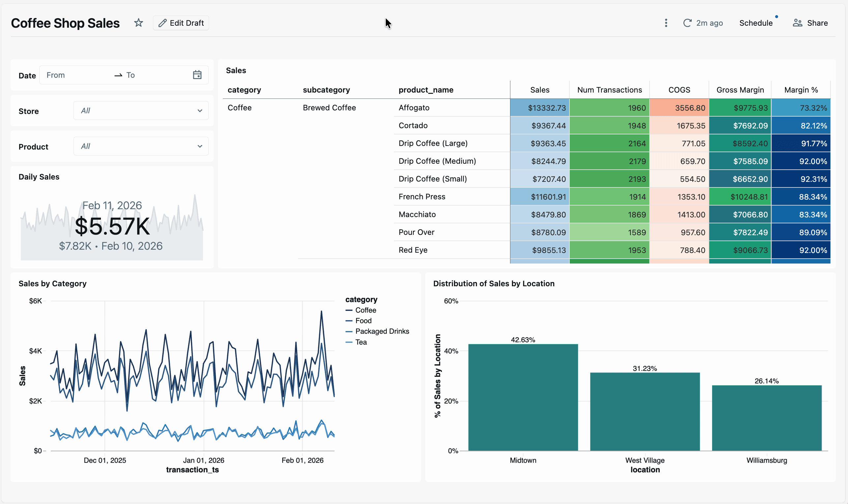Click the refresh icon next to 2m ago
The image size is (848, 504).
[x=687, y=23]
